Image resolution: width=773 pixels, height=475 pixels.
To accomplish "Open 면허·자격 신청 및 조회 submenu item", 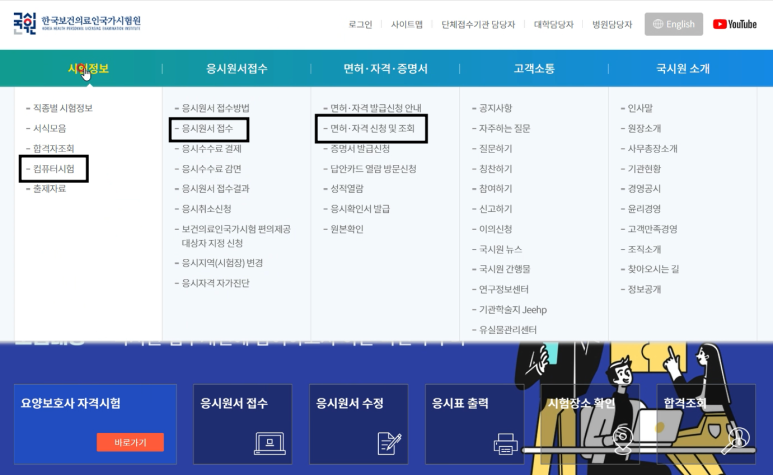I will point(372,128).
